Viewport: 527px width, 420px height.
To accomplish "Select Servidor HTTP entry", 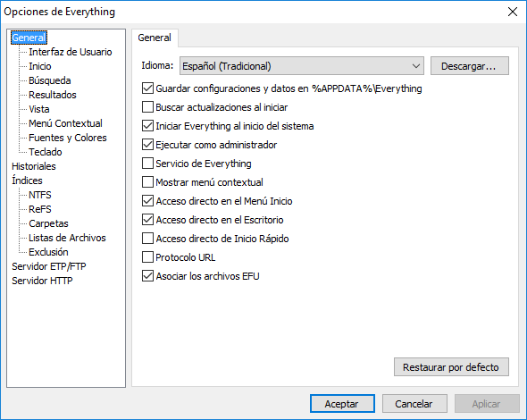I will tap(42, 281).
